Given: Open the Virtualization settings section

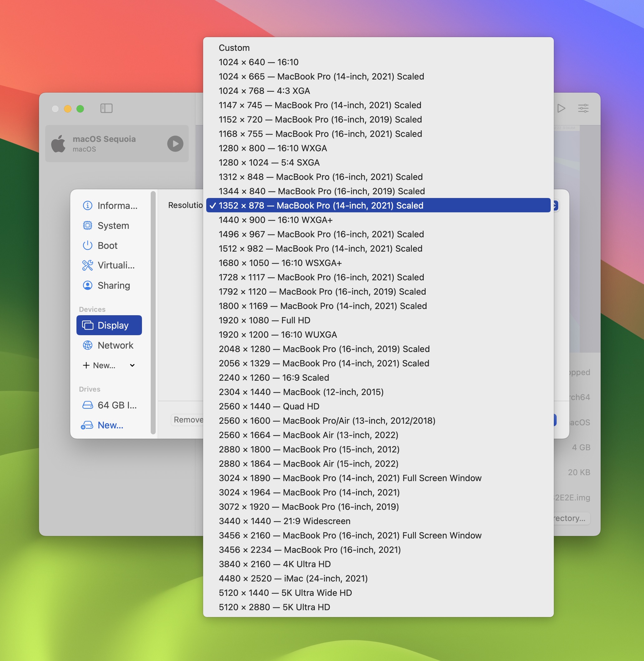Looking at the screenshot, I should point(109,265).
